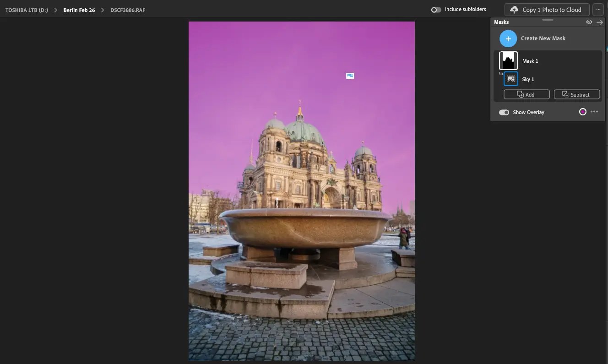
Task: Go to TOSHIBA 1TB (D:) in breadcrumb
Action: point(27,10)
